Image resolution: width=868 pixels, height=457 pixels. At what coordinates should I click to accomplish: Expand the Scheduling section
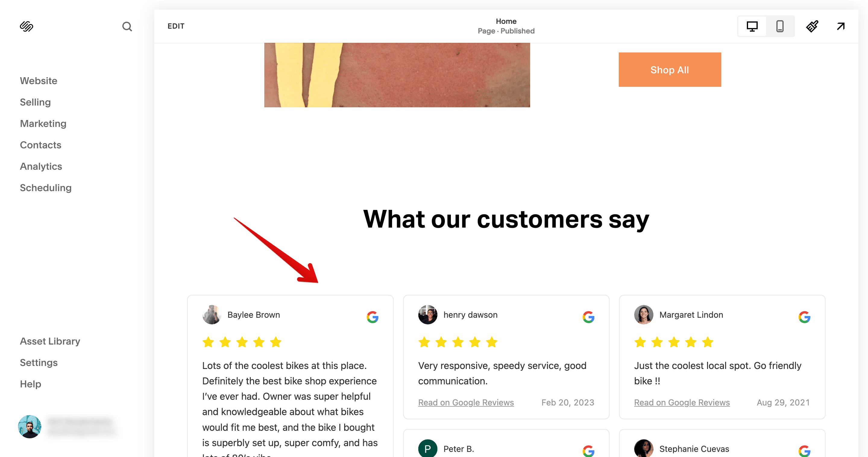click(x=46, y=188)
